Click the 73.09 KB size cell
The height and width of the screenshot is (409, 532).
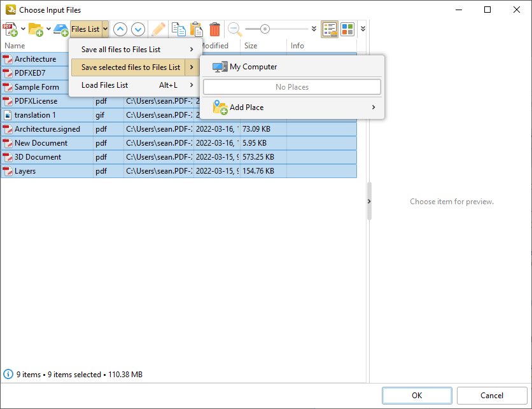(x=256, y=129)
